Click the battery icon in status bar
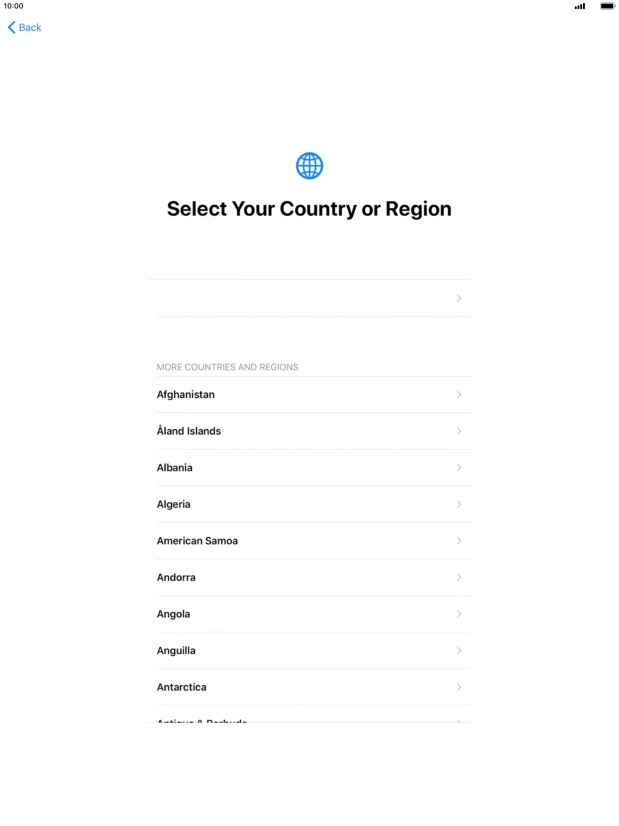Viewport: 619px width, 826px height. 606,6
